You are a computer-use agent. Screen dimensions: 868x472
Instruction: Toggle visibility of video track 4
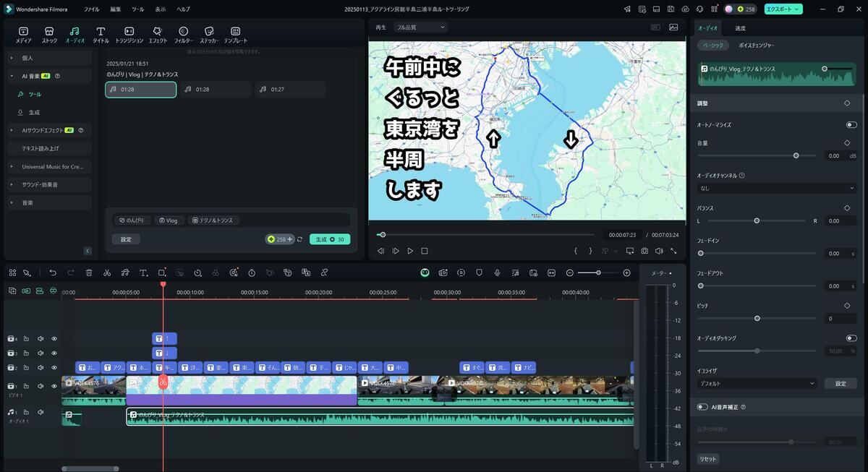point(54,338)
